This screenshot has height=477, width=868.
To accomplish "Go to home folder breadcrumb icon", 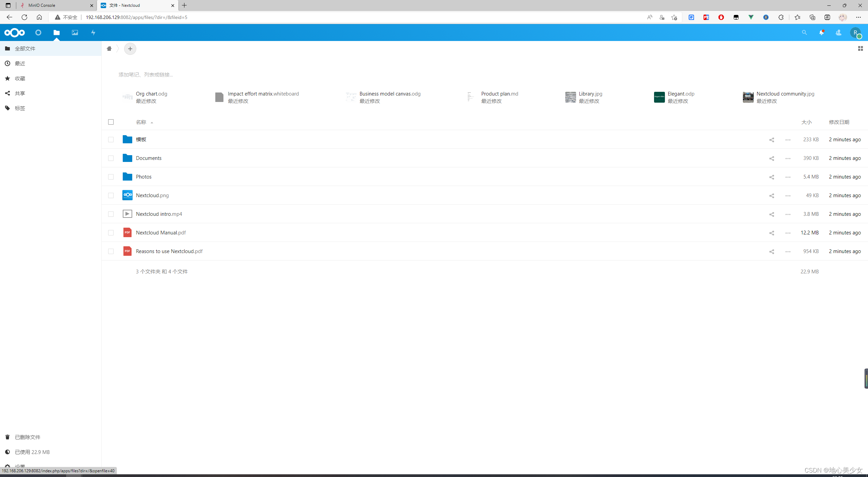I will [109, 48].
